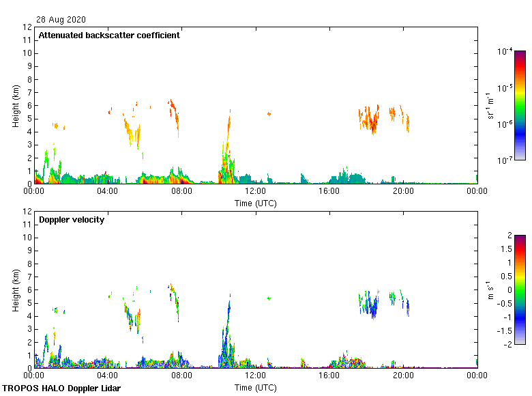Click the 16:00 tick on the Doppler time axis

coord(329,376)
